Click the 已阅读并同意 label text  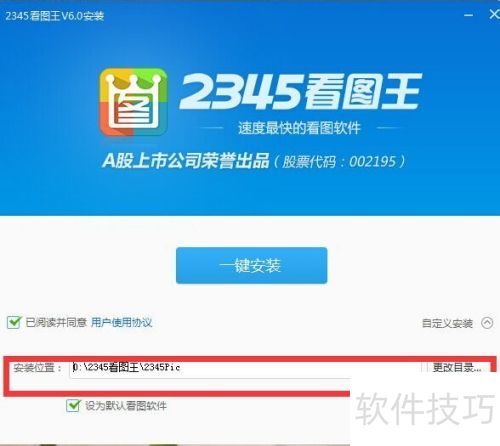pyautogui.click(x=56, y=322)
